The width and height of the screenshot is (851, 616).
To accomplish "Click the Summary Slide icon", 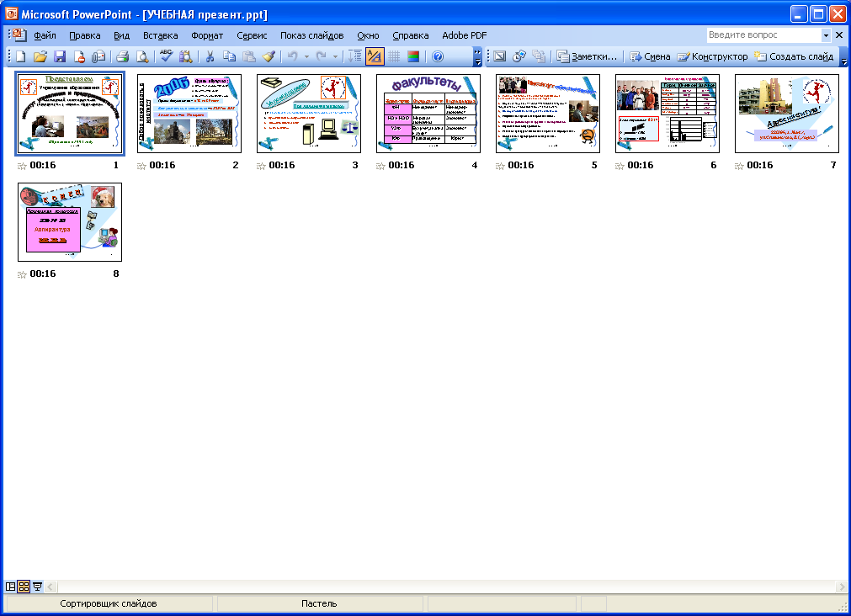I will [x=539, y=56].
